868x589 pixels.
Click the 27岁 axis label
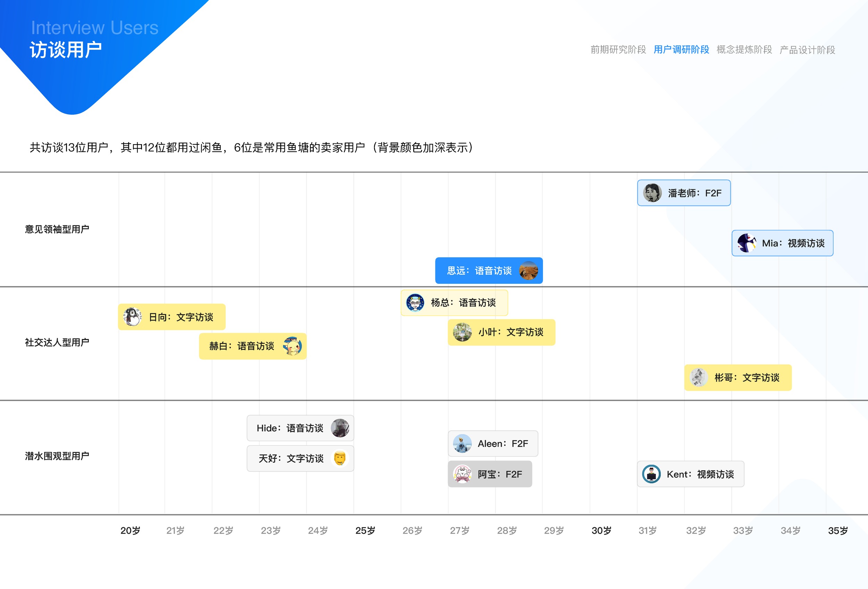click(x=459, y=530)
